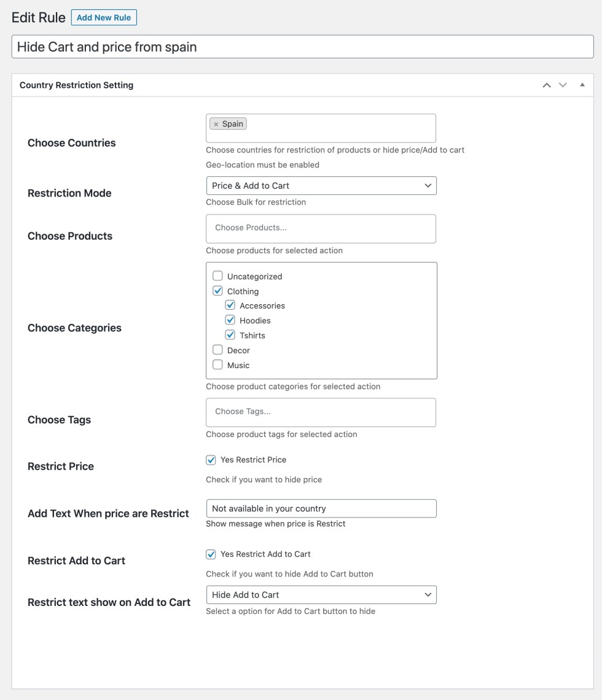Open the Restriction Mode dropdown
Screen dimensions: 602x700
[321, 186]
